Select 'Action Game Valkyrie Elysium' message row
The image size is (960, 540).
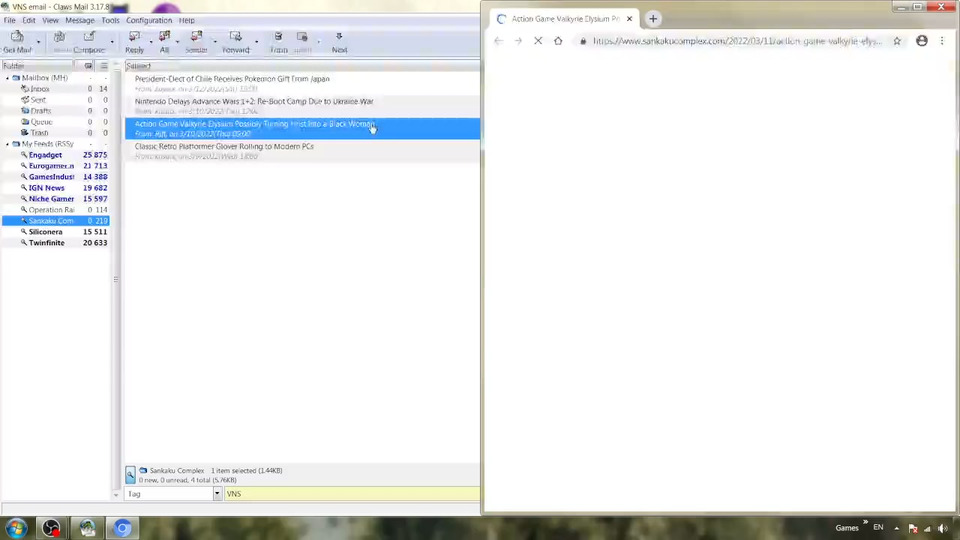click(x=302, y=129)
